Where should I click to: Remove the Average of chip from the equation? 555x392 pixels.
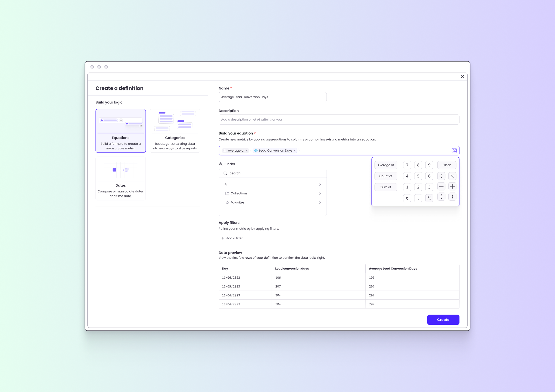247,150
